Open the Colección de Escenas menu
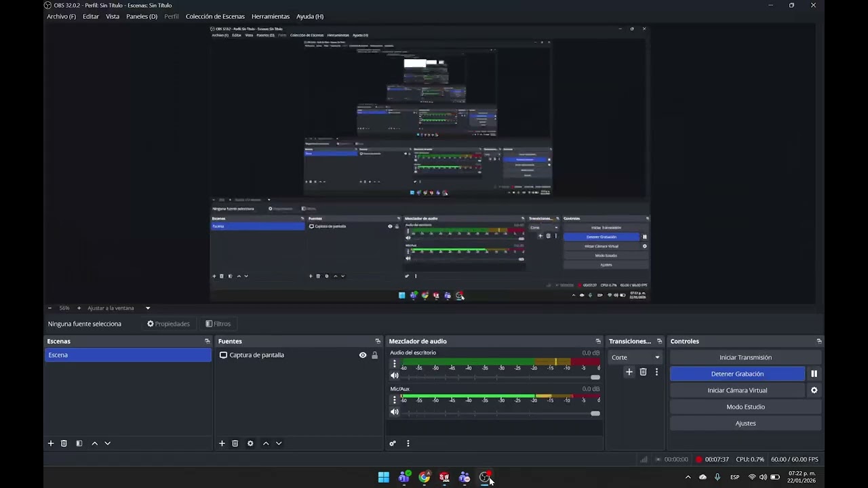 [215, 16]
